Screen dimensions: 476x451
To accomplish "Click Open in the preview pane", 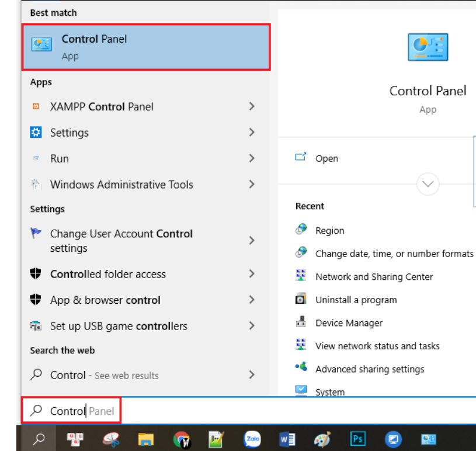I will pyautogui.click(x=326, y=158).
